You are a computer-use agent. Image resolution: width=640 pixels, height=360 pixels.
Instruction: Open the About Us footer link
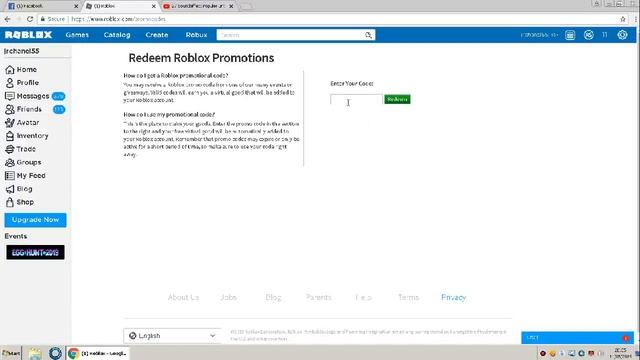[183, 298]
